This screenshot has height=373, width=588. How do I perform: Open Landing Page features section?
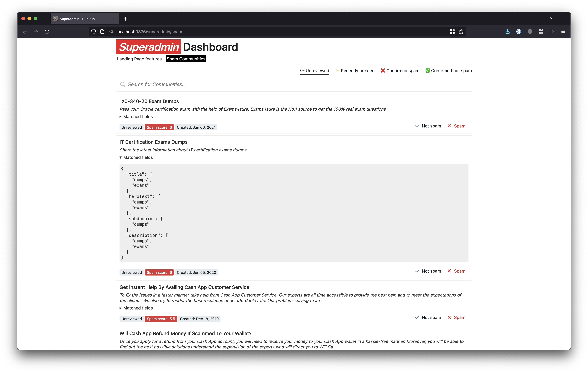point(139,59)
